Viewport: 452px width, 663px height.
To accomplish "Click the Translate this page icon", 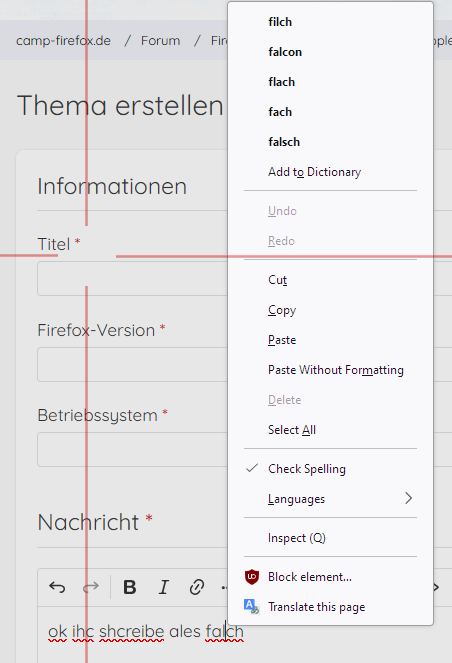I will [x=251, y=607].
